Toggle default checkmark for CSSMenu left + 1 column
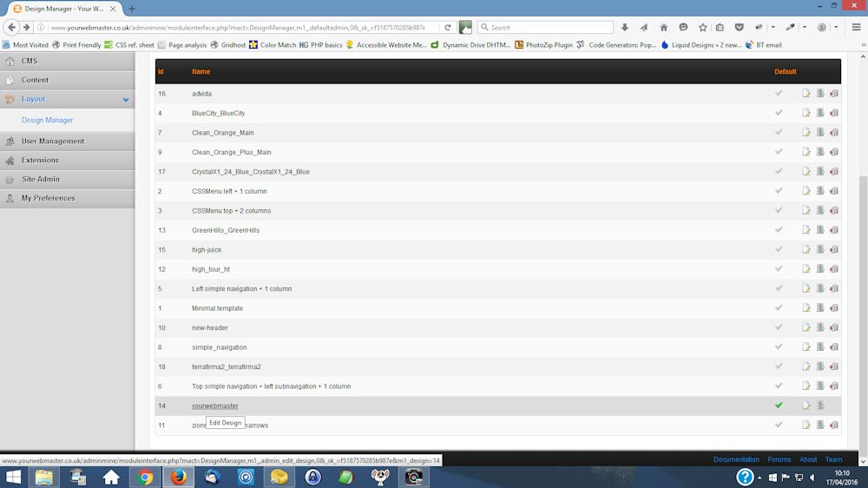 (779, 191)
